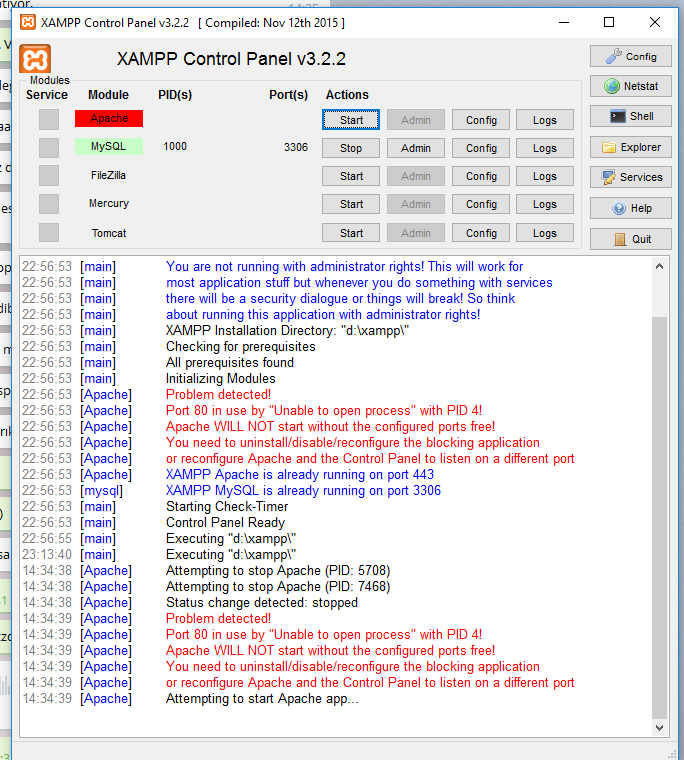684x760 pixels.
Task: Click the 'Actions' column header
Action: [347, 95]
